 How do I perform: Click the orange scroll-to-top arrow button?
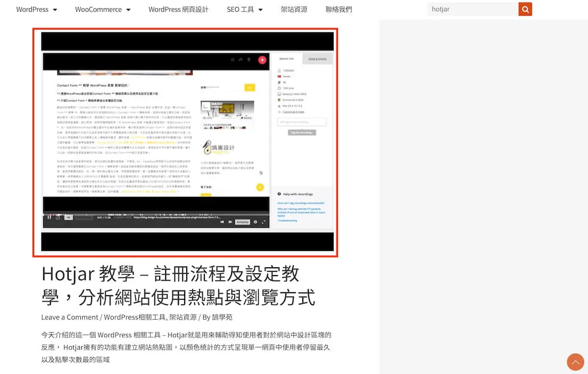[x=575, y=362]
